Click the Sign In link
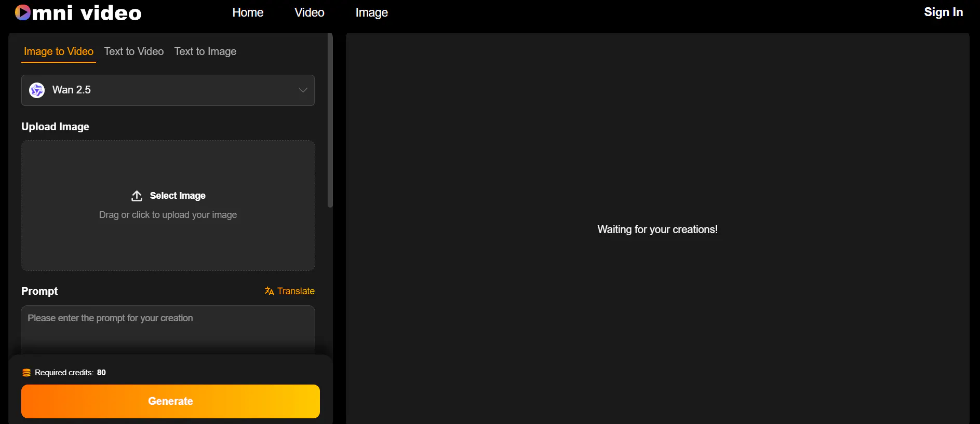 (x=943, y=12)
